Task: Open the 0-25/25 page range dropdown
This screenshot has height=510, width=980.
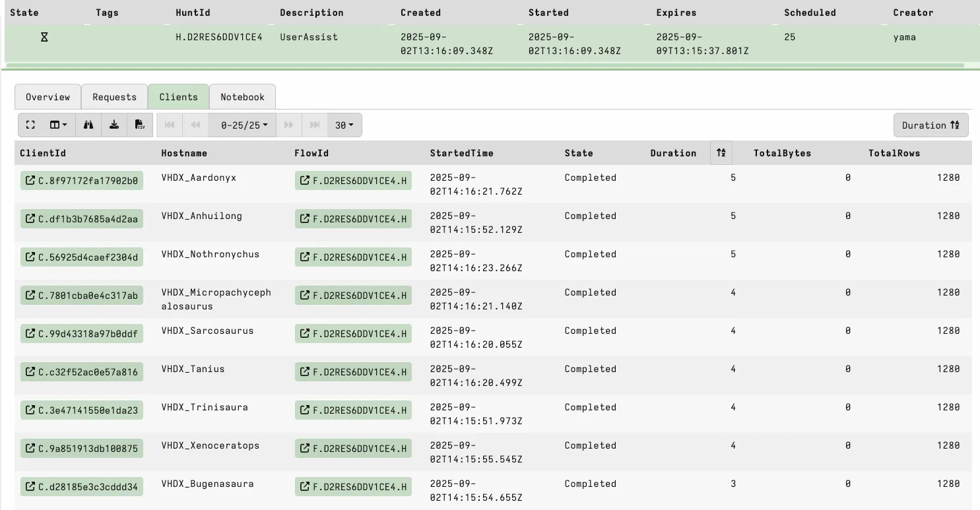Action: click(244, 125)
